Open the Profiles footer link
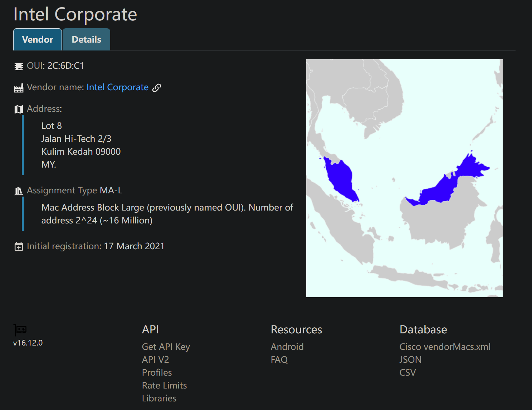This screenshot has height=410, width=532. coord(157,372)
